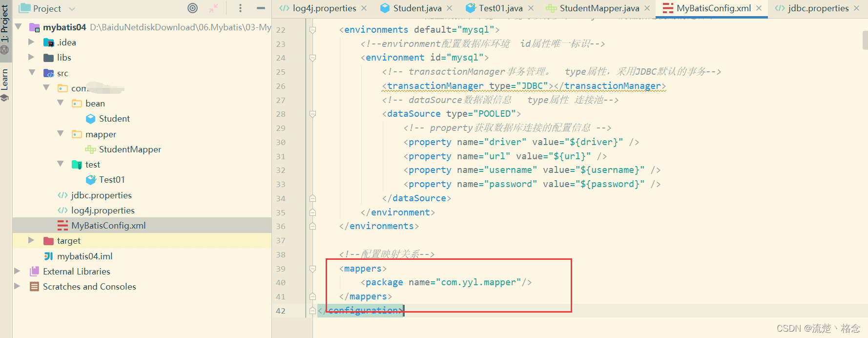Select MyBatisConfig.xml in project tree

pyautogui.click(x=108, y=226)
